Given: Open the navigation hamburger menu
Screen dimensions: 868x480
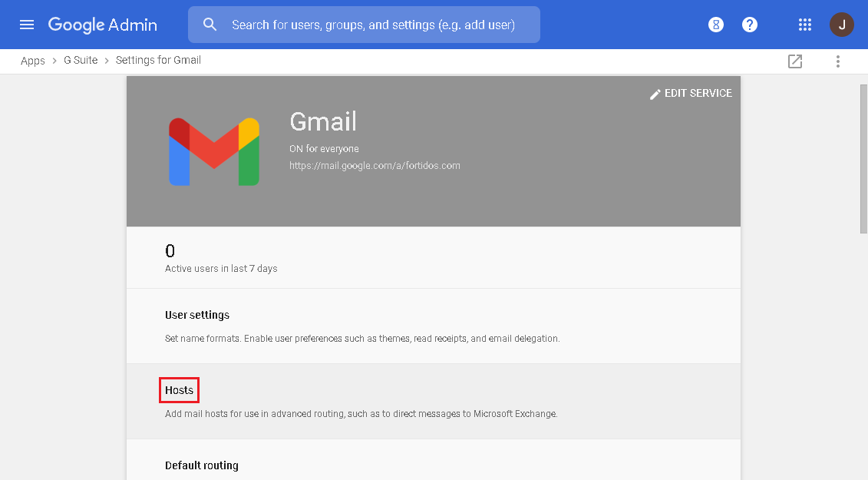Looking at the screenshot, I should click(27, 24).
